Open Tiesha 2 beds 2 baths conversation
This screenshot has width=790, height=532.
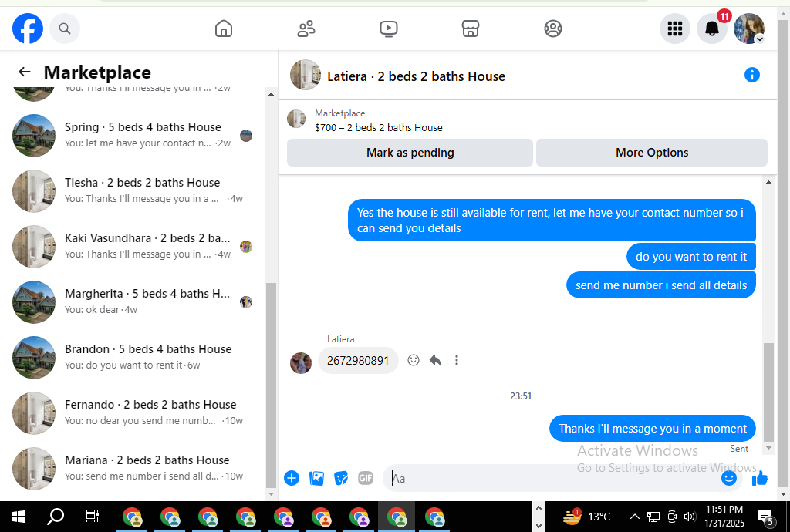click(133, 190)
